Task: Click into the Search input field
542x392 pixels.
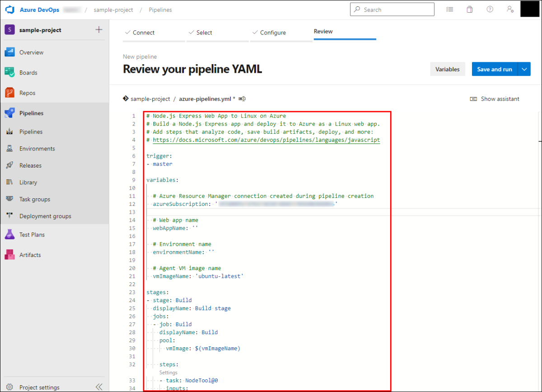Action: coord(392,9)
